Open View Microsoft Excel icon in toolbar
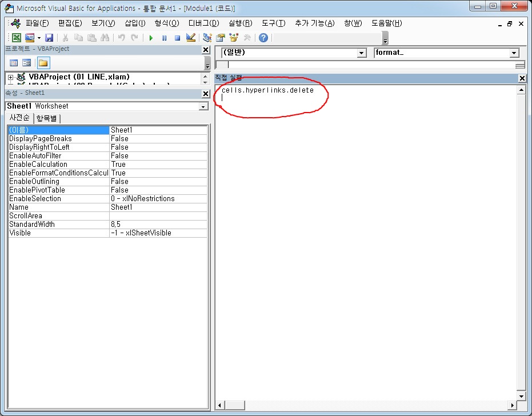This screenshot has width=532, height=416. coord(16,38)
